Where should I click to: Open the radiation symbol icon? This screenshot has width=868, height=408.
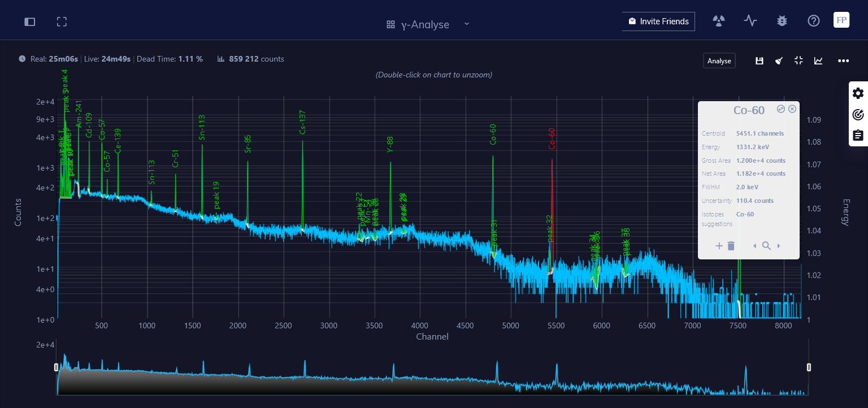[x=719, y=21]
